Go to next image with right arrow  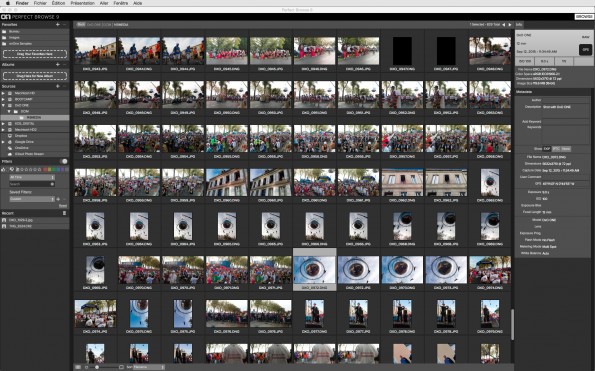[510, 25]
